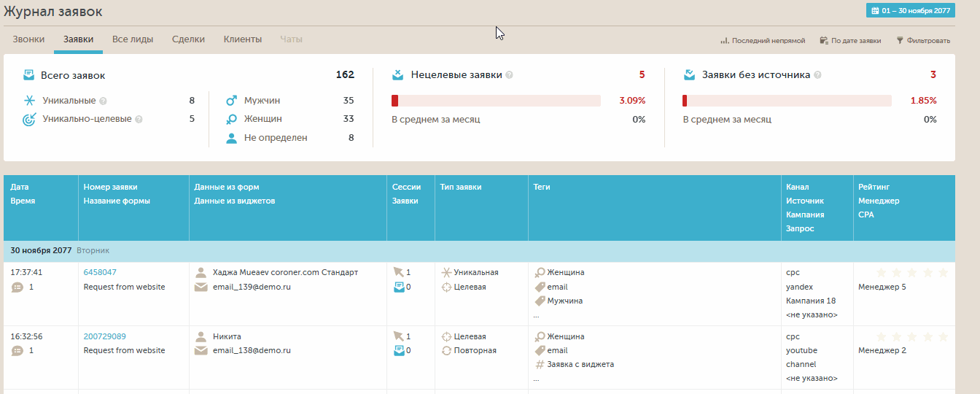Go to the Клиенты tab
This screenshot has width=980, height=394.
coord(243,39)
